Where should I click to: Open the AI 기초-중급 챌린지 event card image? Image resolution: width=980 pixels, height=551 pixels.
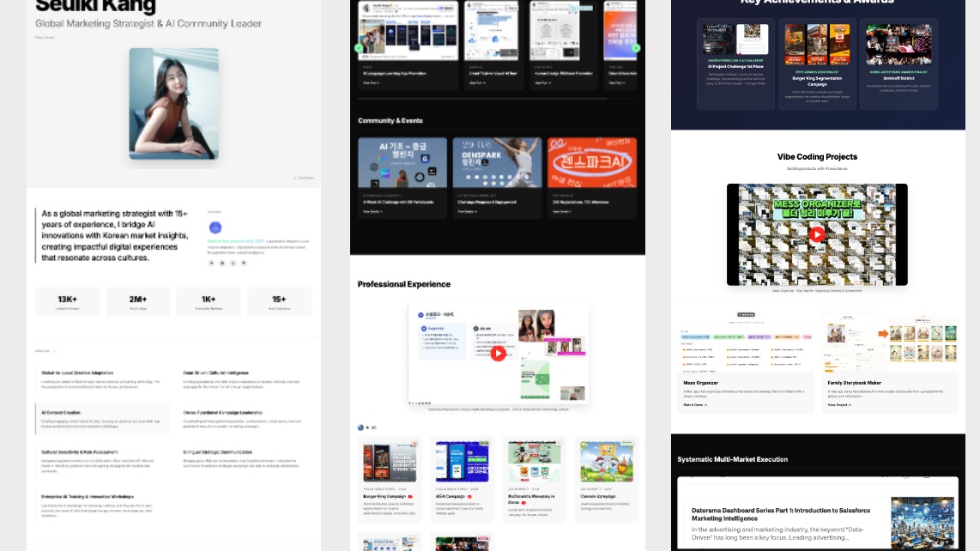point(402,162)
